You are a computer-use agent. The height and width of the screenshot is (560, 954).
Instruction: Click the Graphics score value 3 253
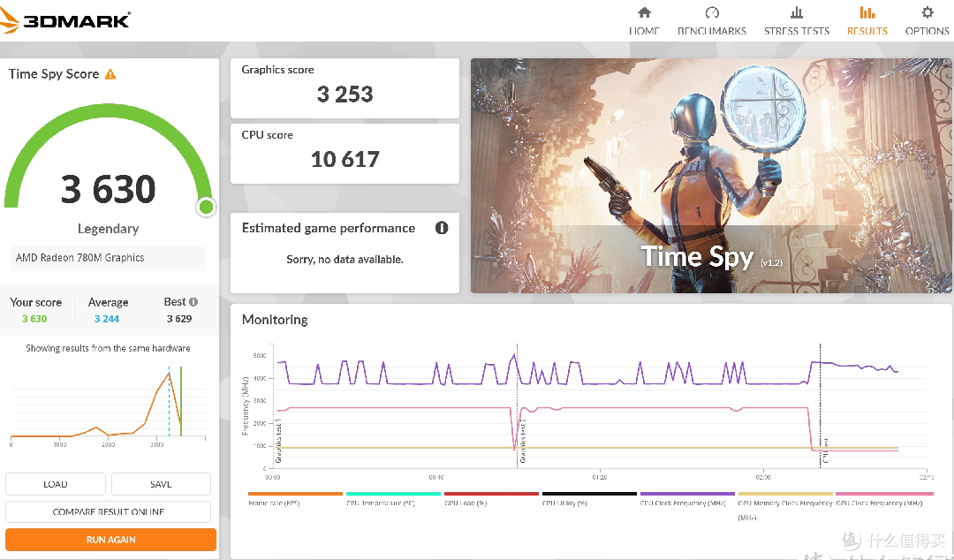click(x=345, y=95)
